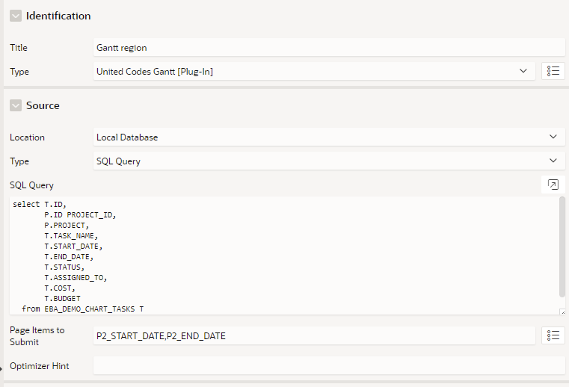Screen dimensions: 569x387
Task: Click the SQL Query vertical scrollbar
Action: pyautogui.click(x=562, y=247)
